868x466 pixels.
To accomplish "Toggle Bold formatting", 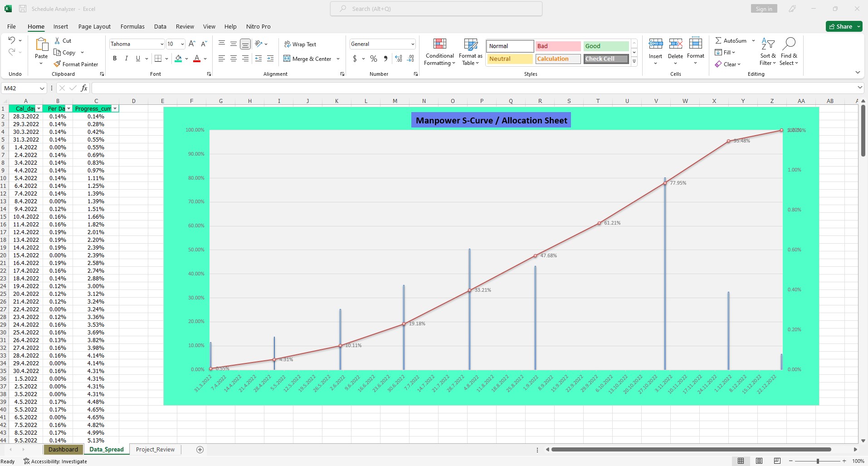I will tap(115, 59).
